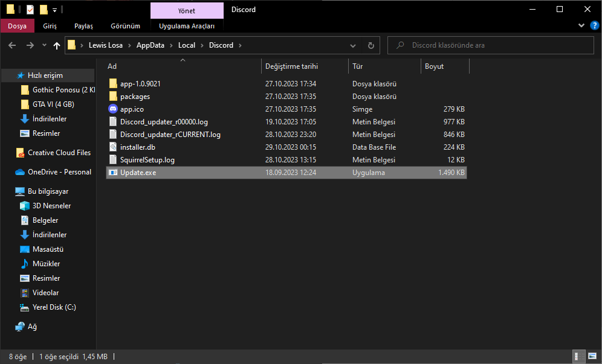Select the installer.db file icon
The image size is (602, 364).
point(113,147)
